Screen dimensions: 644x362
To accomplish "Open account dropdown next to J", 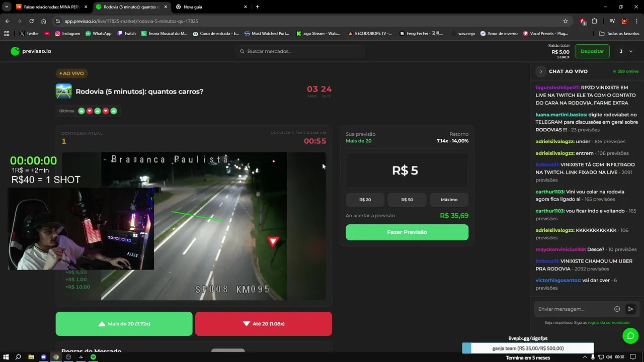I will pos(631,51).
